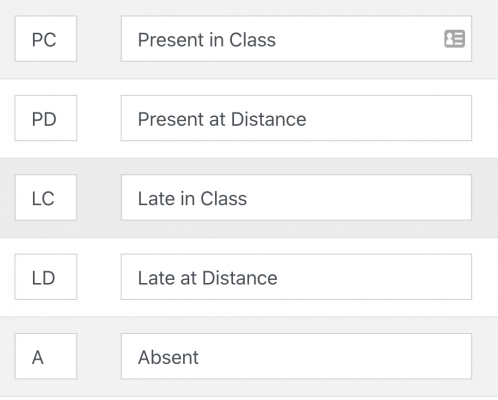
Task: Edit the Late in Class description
Action: 296,197
